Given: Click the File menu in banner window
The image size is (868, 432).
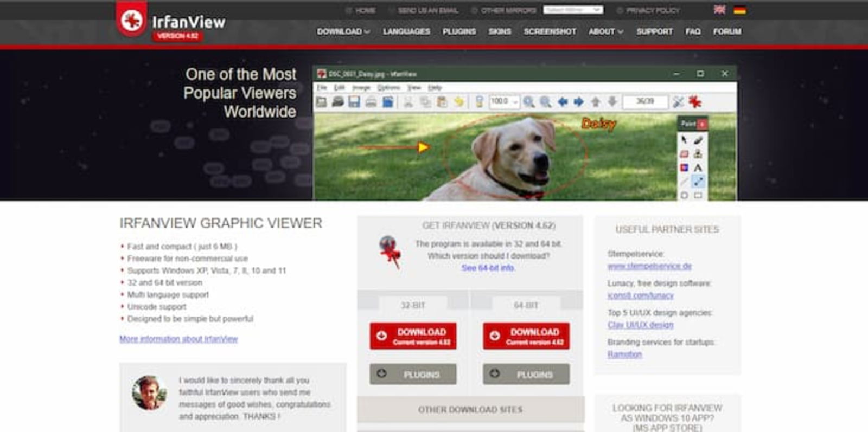Looking at the screenshot, I should pyautogui.click(x=322, y=87).
